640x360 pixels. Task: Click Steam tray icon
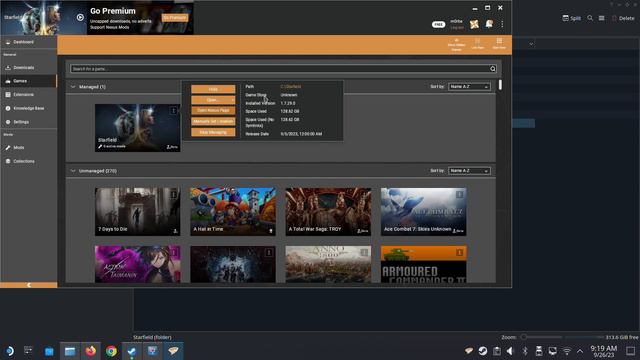pyautogui.click(x=483, y=351)
